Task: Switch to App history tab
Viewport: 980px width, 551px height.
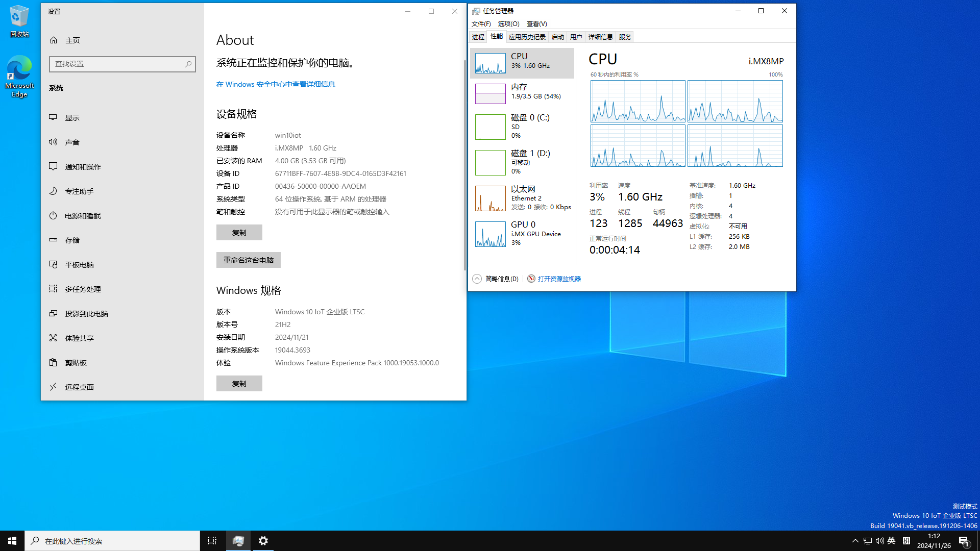Action: click(x=527, y=37)
